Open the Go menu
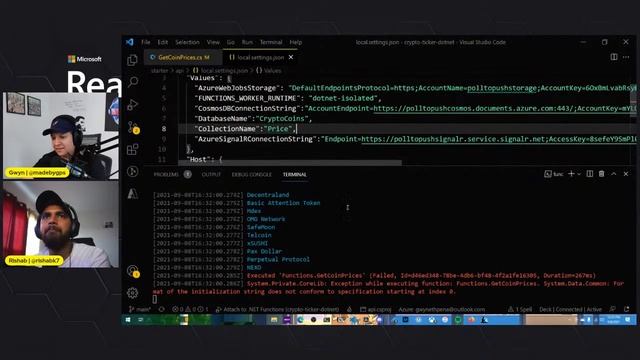This screenshot has height=360, width=640. click(x=231, y=42)
